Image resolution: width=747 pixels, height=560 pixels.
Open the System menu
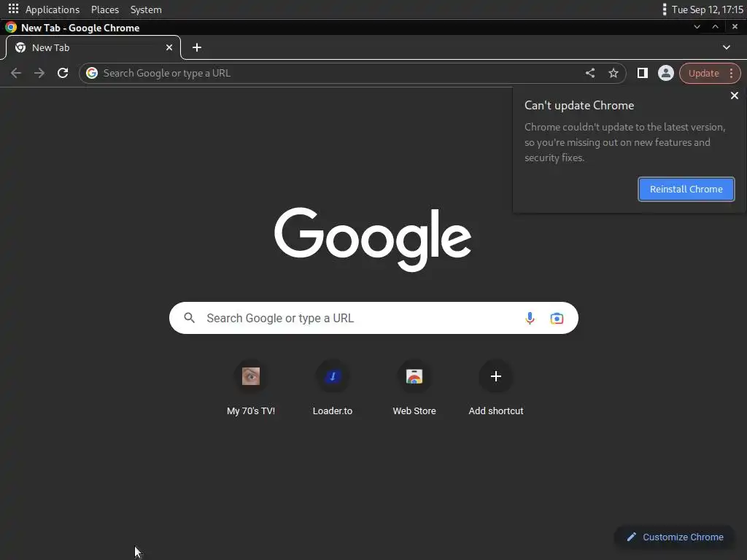coord(146,9)
